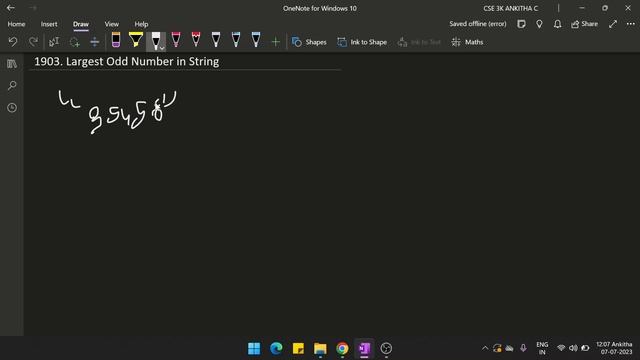640x360 pixels.
Task: Open the Maths assistant
Action: click(x=468, y=42)
